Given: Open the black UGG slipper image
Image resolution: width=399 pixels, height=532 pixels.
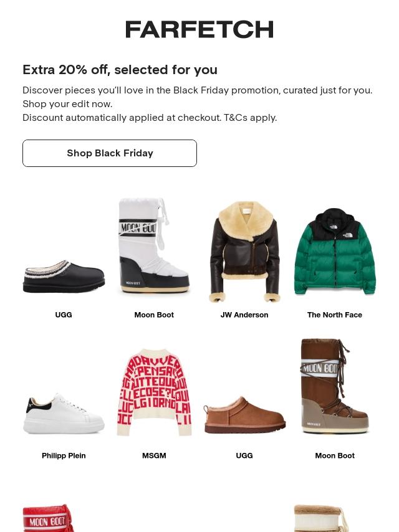Looking at the screenshot, I should (64, 276).
